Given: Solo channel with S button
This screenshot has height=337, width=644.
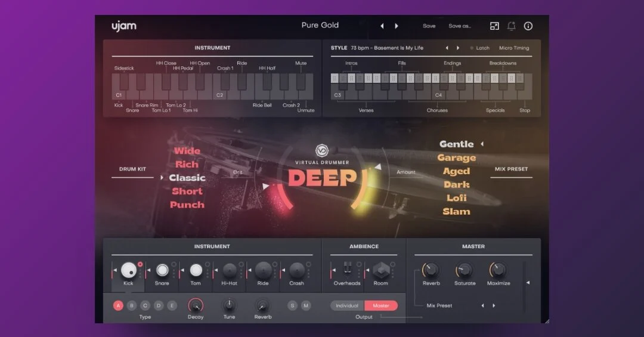Looking at the screenshot, I should pyautogui.click(x=292, y=305).
